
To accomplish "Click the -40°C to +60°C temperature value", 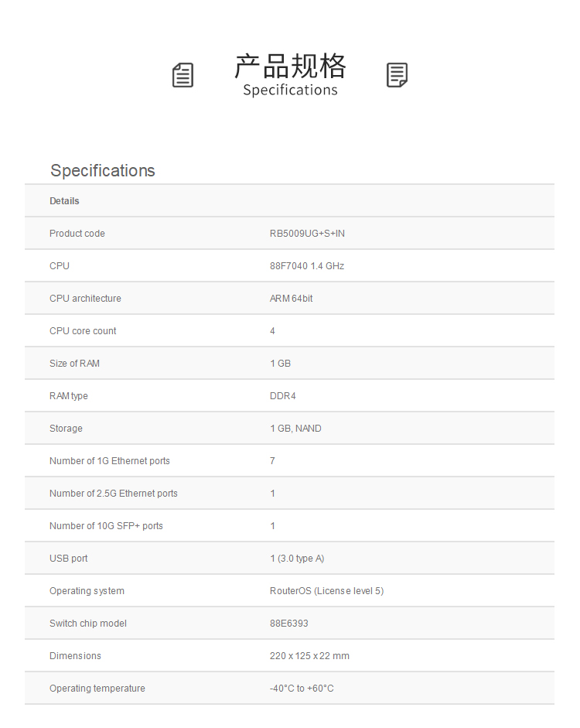I will [302, 689].
